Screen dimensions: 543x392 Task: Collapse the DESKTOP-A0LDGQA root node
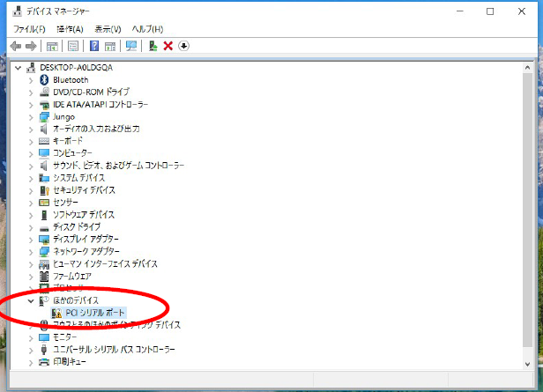click(x=19, y=68)
